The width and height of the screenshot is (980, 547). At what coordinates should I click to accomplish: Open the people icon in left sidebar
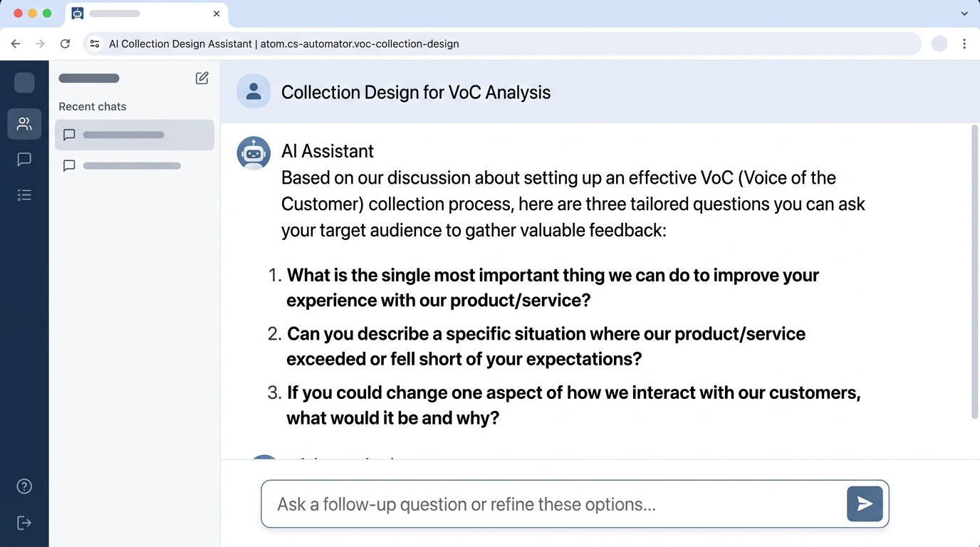tap(24, 124)
